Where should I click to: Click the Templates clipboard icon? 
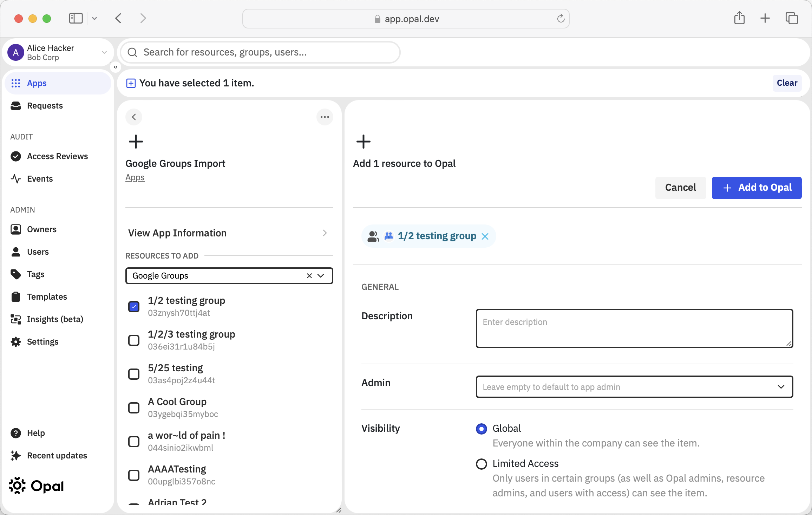click(x=16, y=297)
